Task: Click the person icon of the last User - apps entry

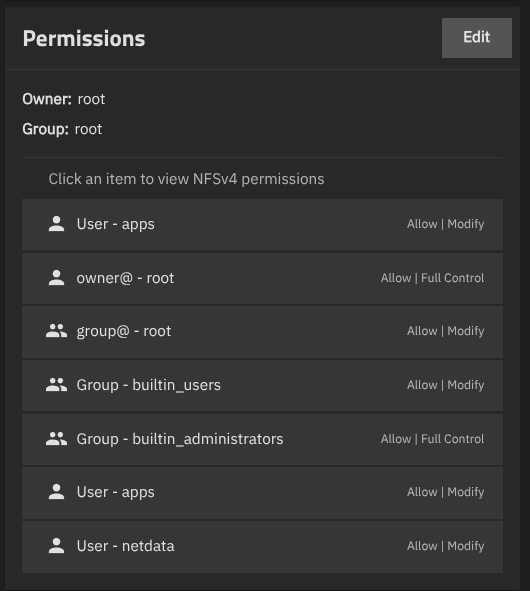Action: 57,492
